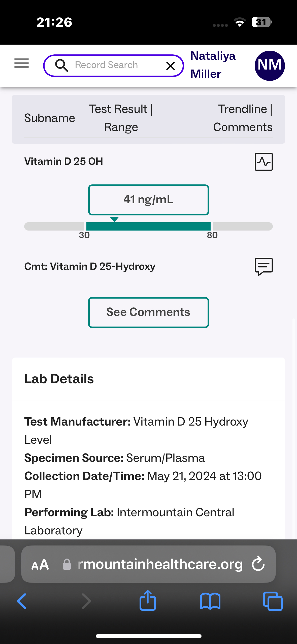Viewport: 297px width, 644px height.
Task: Open Safari bookmarks
Action: tap(210, 601)
